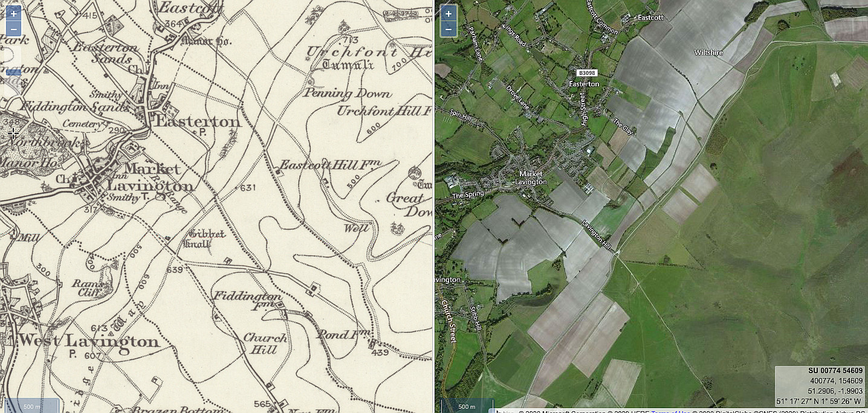Click the Fiddington Farm label on the historical map

coord(248,301)
